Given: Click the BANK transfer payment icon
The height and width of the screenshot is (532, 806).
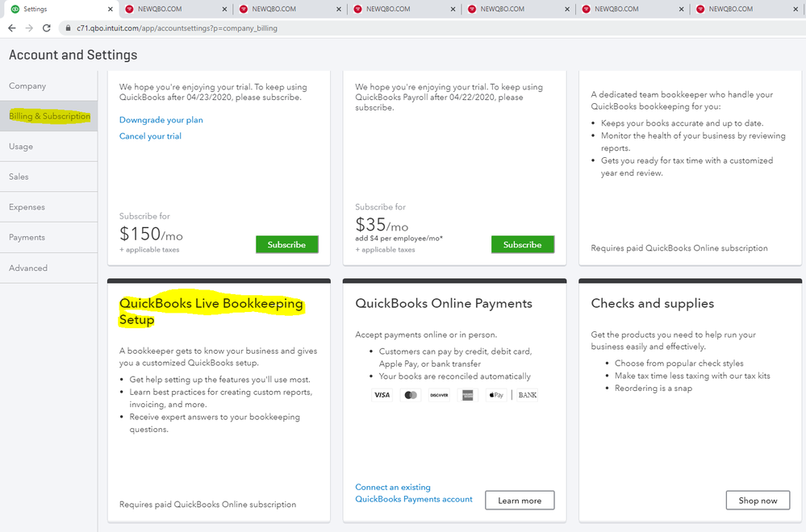Looking at the screenshot, I should coord(527,394).
